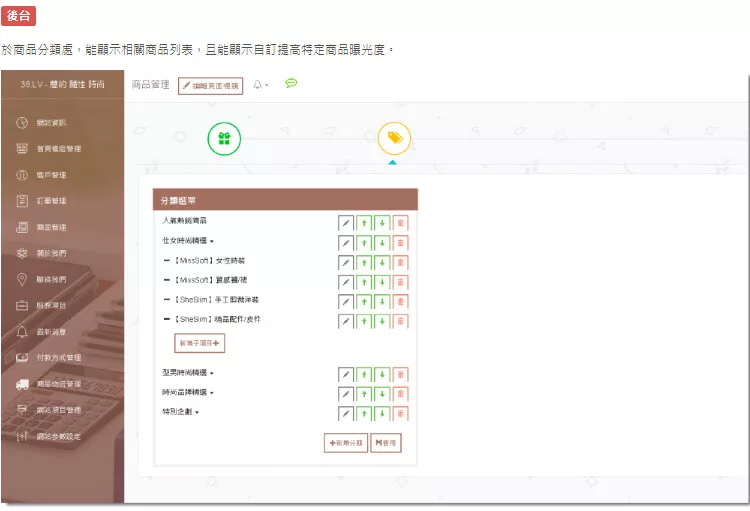This screenshot has width=750, height=511.
Task: Delete the 特別企劃 category with trash icon
Action: click(x=400, y=414)
